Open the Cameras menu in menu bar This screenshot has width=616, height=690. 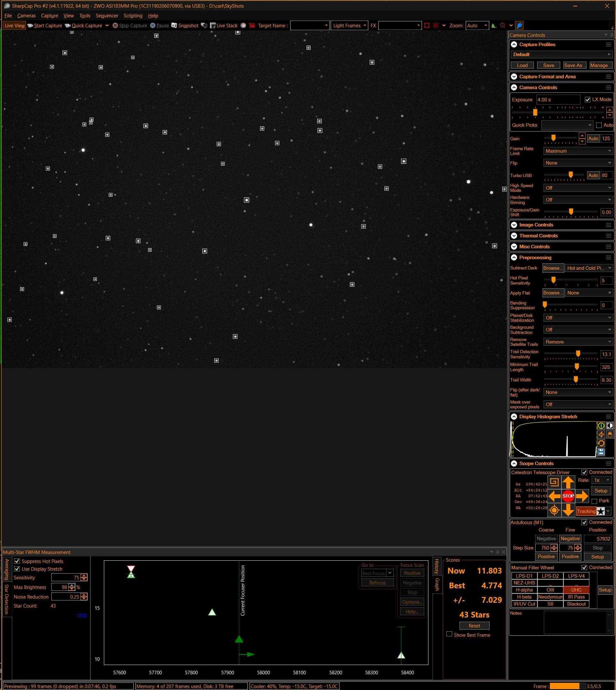(x=28, y=15)
